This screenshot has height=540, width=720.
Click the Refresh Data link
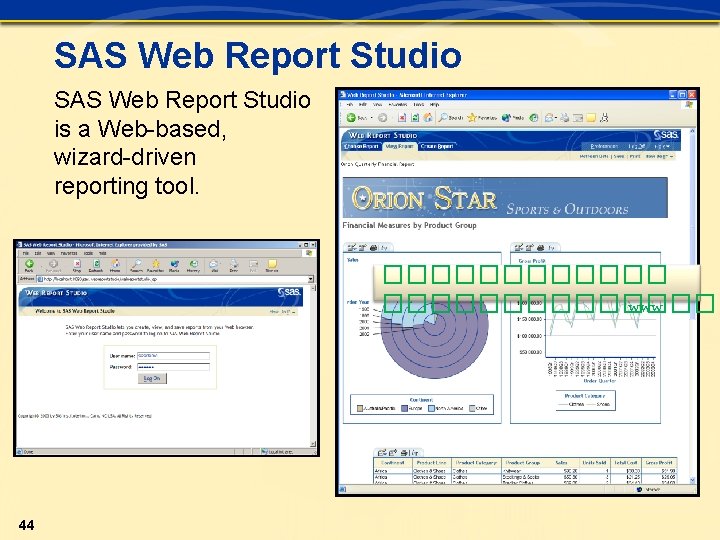click(595, 157)
